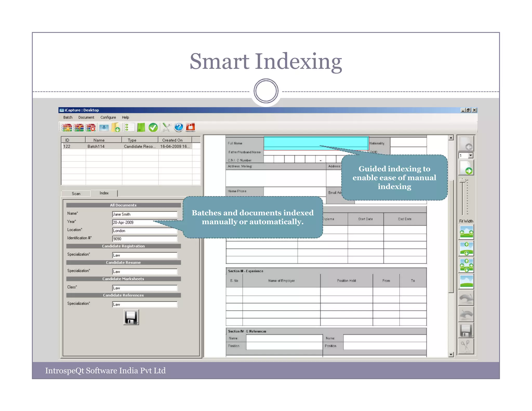Click the highlighted cyan Full Name field
Screen dimensions: 532x411
316,143
